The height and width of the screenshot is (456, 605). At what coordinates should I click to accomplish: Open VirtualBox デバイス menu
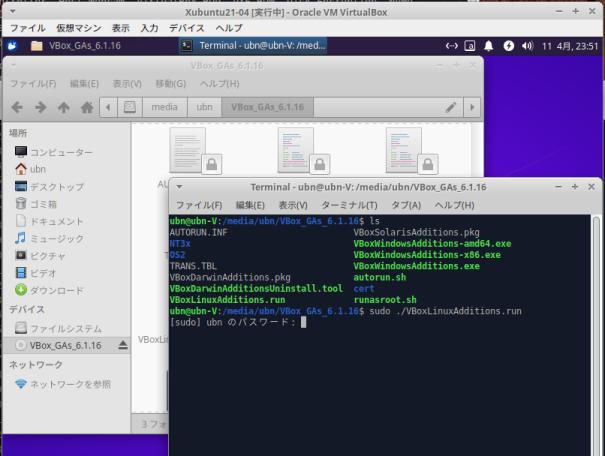coord(187,28)
